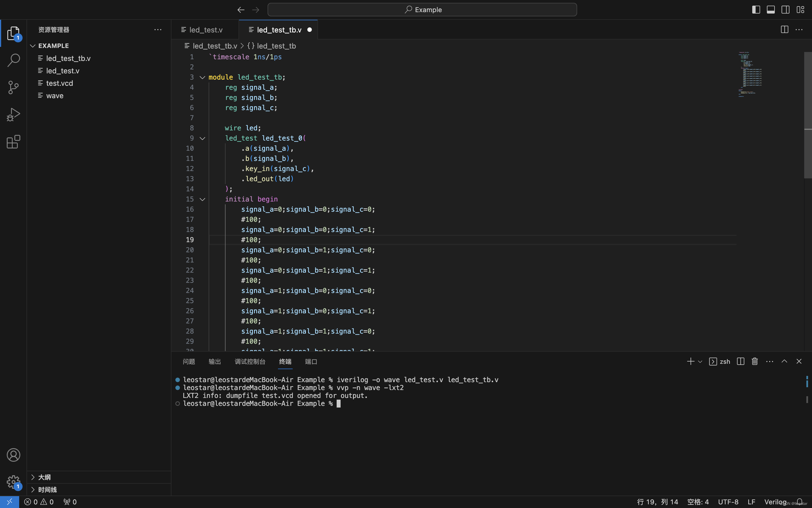Image resolution: width=812 pixels, height=508 pixels.
Task: Fold the led_test instance at line 9
Action: point(202,138)
